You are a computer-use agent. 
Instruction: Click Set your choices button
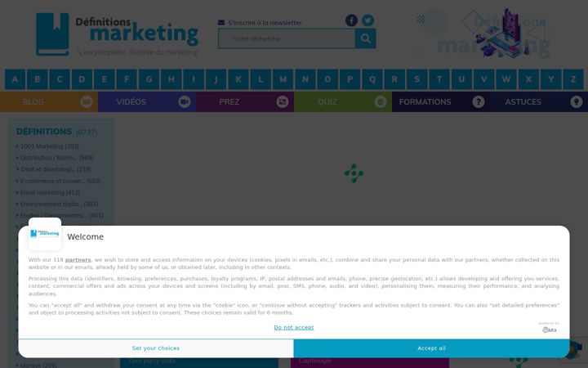coord(156,348)
